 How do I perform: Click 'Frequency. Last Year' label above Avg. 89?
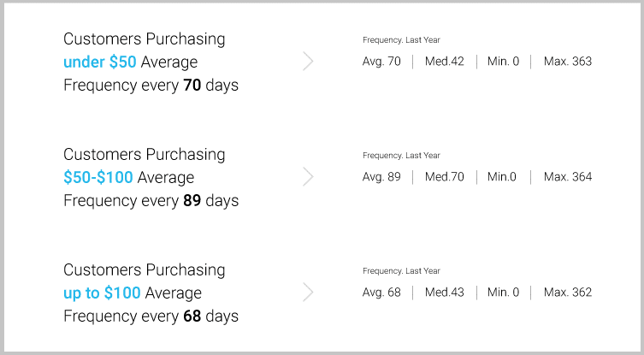[x=401, y=156]
